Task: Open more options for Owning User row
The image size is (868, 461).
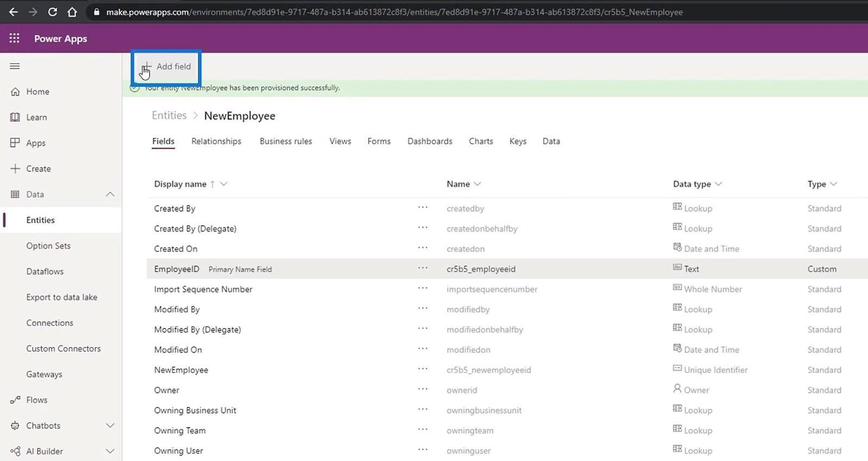Action: coord(423,450)
